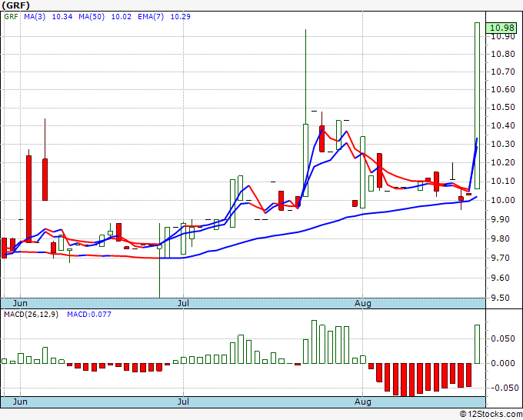The image size is (523, 420).
Task: Click the MACD:0.077 value label
Action: 89,315
